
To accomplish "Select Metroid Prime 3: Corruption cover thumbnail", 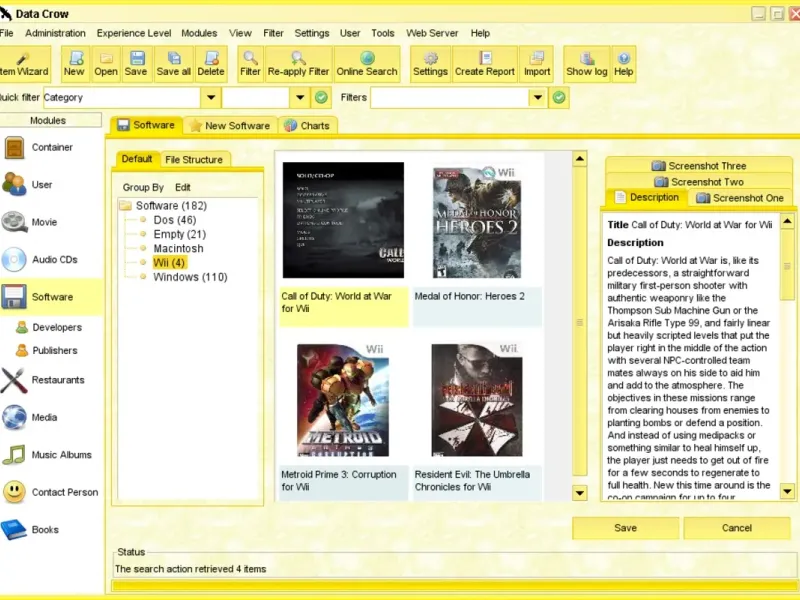I will 343,400.
